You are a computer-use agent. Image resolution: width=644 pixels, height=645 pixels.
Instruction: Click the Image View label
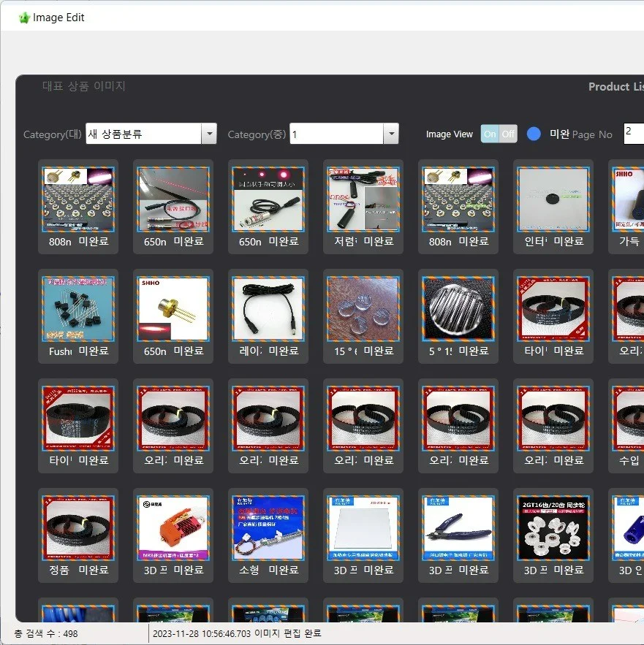click(450, 134)
